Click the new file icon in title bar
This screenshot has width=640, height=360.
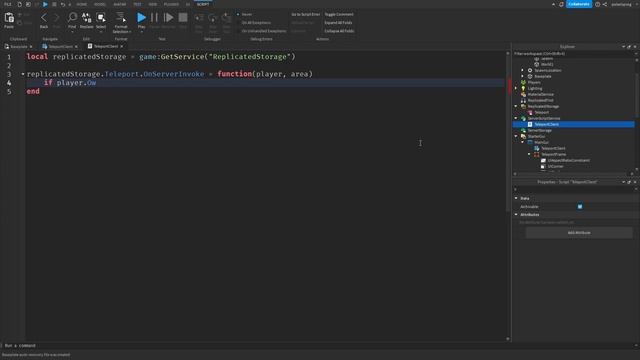point(19,4)
